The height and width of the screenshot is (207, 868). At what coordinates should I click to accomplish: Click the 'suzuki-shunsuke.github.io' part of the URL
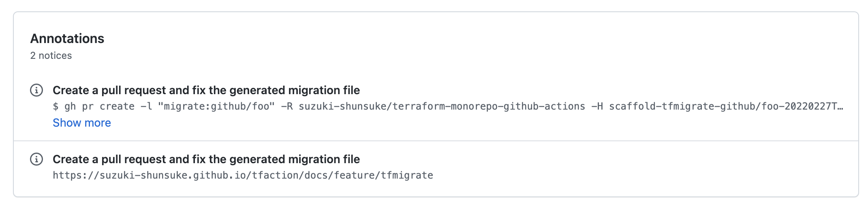coord(173,175)
